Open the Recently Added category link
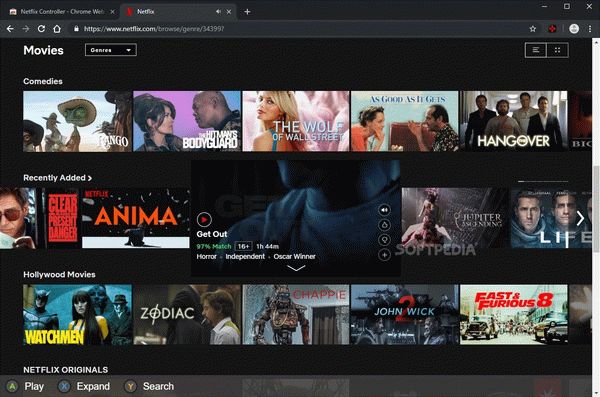This screenshot has height=397, width=600. [57, 178]
